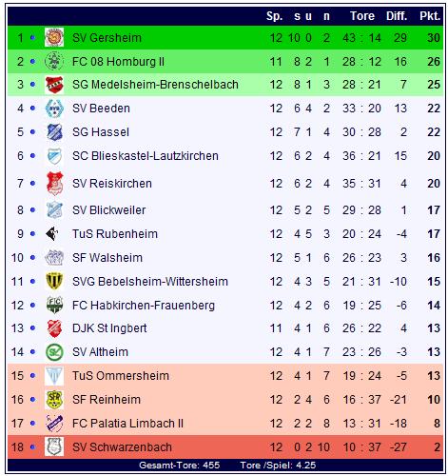Click the FC 08 Homburg II logo

54,61
